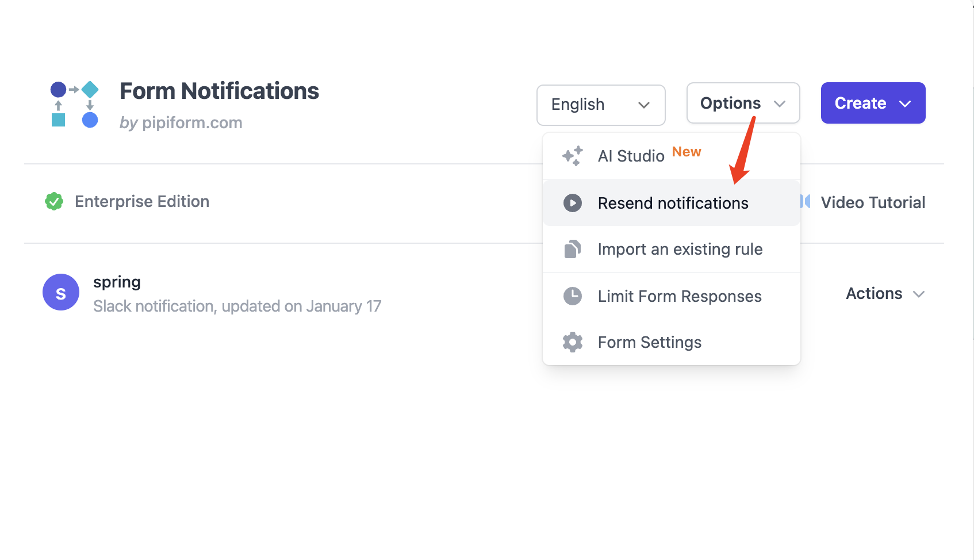
Task: Select AI Studio from the menu
Action: (631, 156)
